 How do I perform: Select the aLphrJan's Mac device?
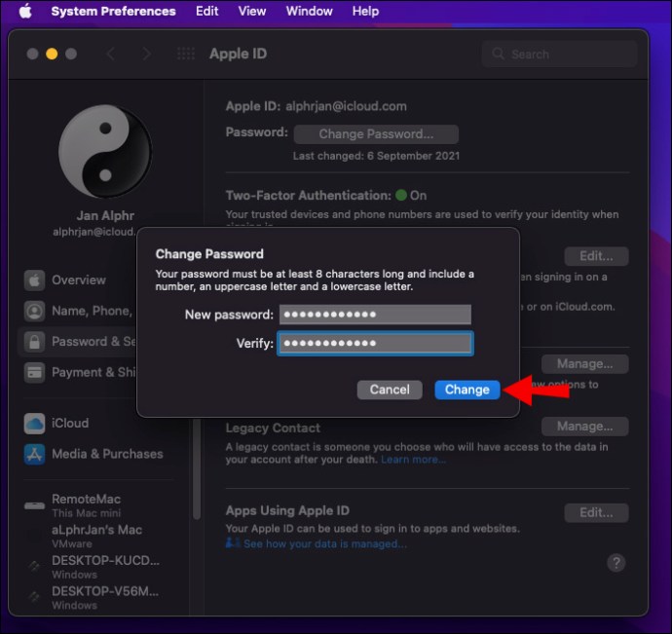click(96, 536)
